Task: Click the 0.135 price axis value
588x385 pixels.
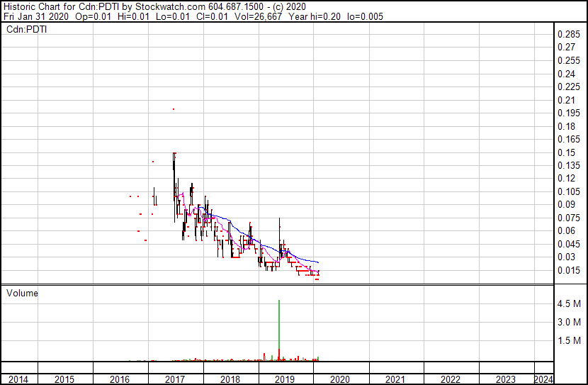Action: (569, 165)
